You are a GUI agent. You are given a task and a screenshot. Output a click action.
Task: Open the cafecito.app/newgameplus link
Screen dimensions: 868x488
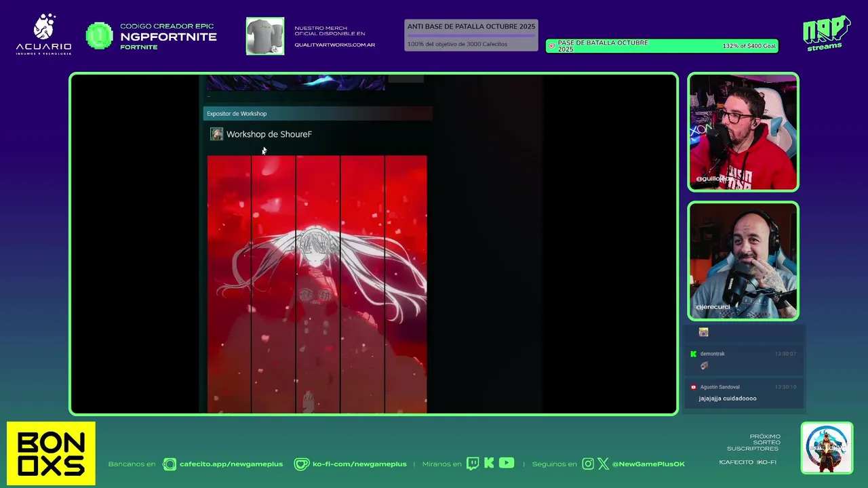[x=231, y=464]
